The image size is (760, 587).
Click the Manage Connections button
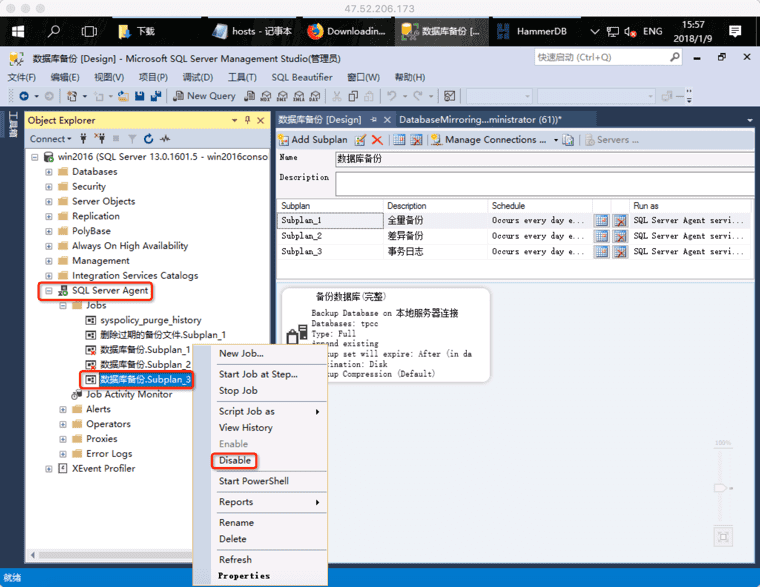coord(489,140)
